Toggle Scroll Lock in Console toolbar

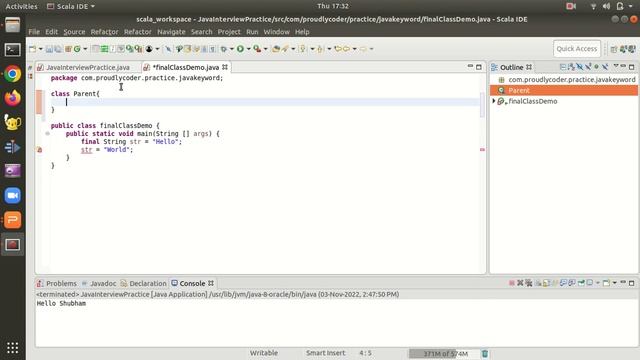pos(546,283)
